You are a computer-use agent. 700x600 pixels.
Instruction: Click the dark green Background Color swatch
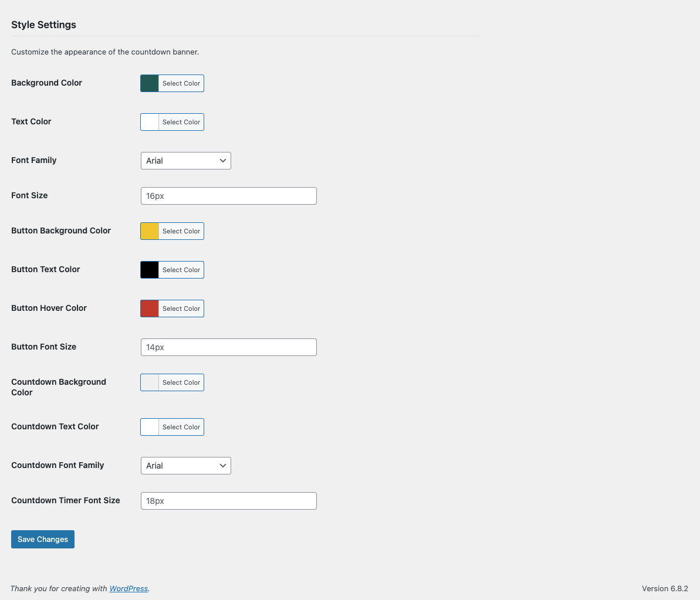[x=150, y=83]
